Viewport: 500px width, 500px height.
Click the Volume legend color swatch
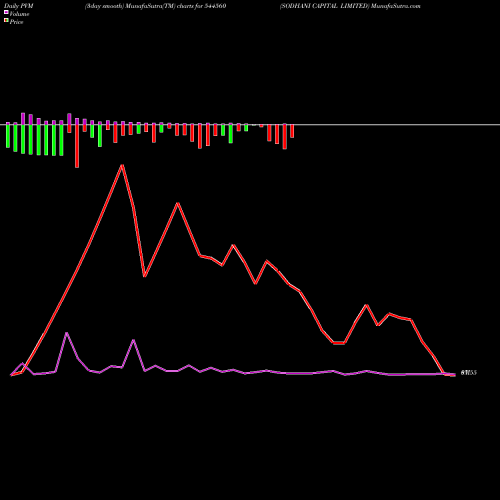point(6,12)
